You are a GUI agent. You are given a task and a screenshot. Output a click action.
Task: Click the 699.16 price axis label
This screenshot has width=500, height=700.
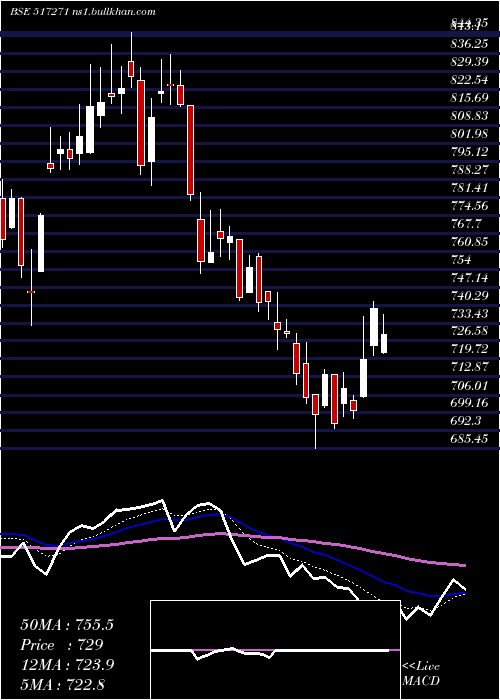pyautogui.click(x=469, y=403)
